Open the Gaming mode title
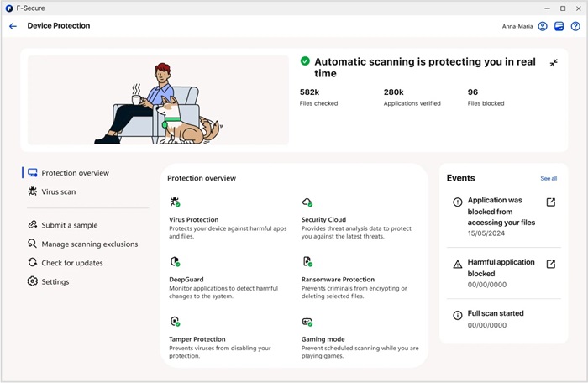 (x=323, y=339)
